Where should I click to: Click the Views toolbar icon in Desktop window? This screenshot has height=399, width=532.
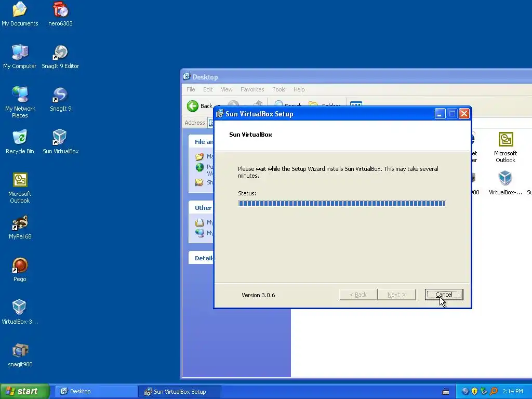pyautogui.click(x=356, y=103)
